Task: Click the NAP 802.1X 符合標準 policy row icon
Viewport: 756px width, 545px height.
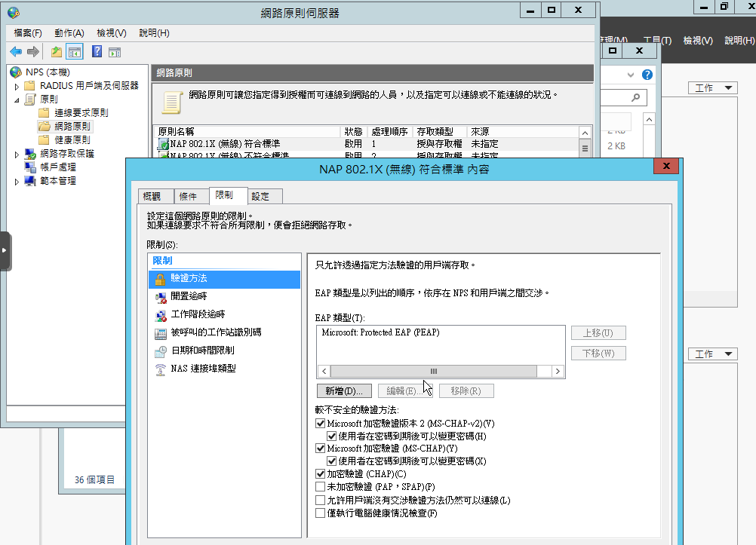Action: (x=164, y=143)
